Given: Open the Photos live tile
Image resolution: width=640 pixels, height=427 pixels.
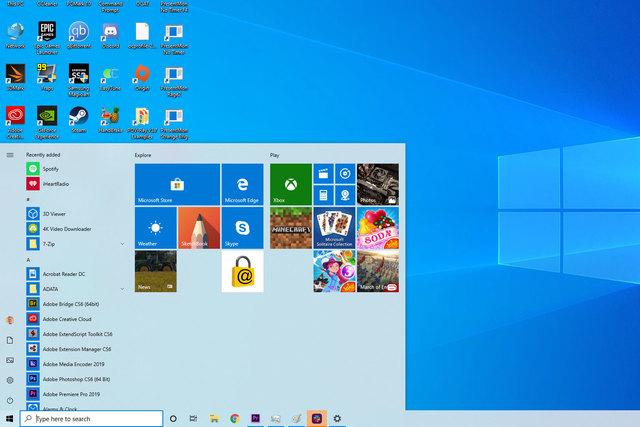Looking at the screenshot, I should tap(378, 185).
